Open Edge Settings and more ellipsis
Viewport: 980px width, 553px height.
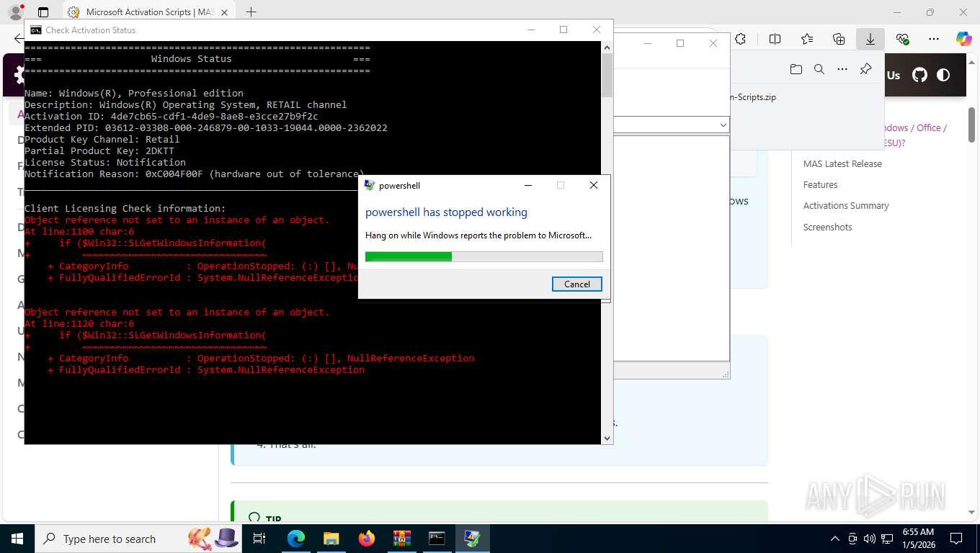coord(934,39)
